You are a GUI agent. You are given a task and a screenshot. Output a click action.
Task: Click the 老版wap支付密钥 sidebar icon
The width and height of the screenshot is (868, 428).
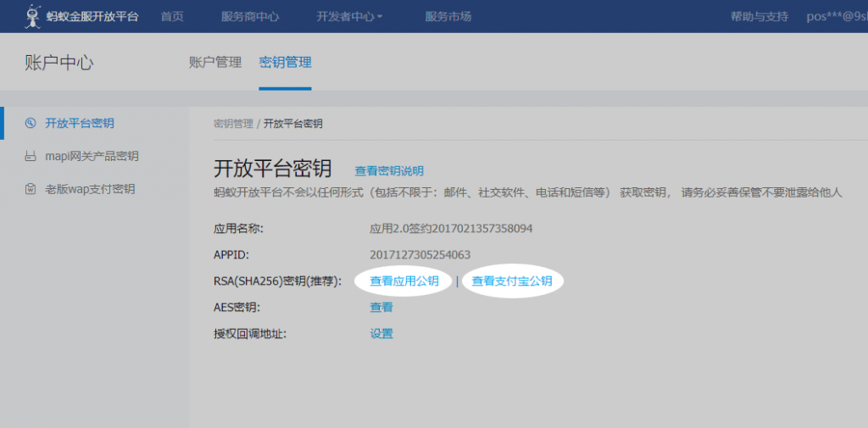[x=31, y=189]
